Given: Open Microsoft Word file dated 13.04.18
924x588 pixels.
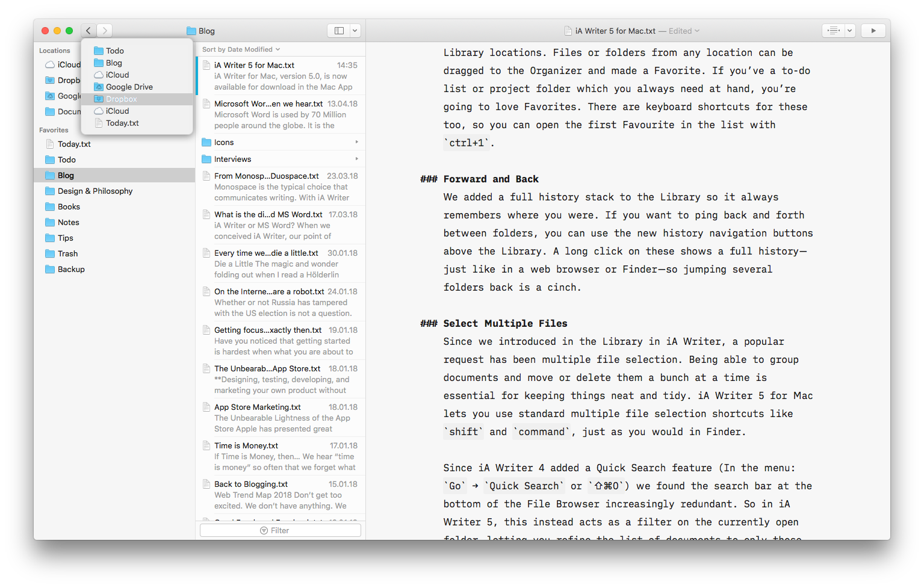Looking at the screenshot, I should [281, 114].
